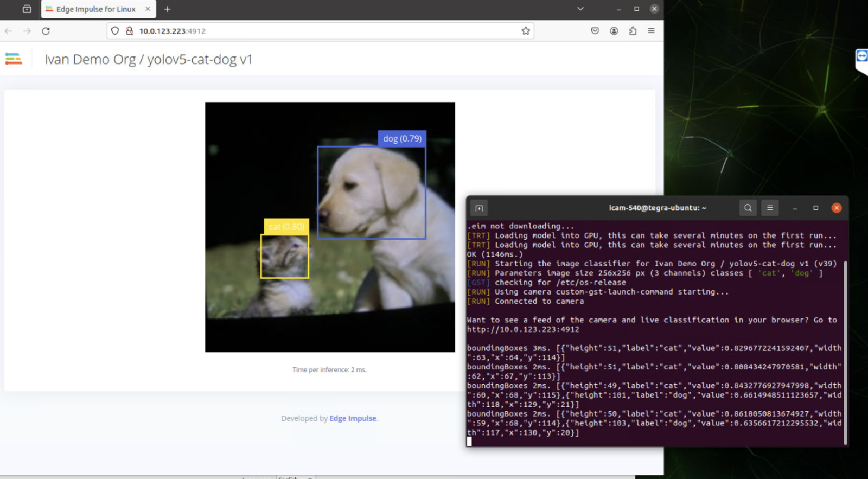
Task: Open the Pocket save icon
Action: pyautogui.click(x=595, y=31)
